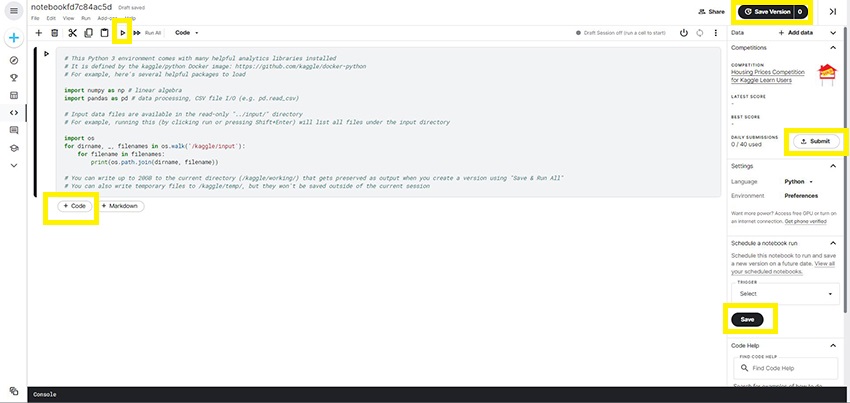Open the Home compass icon in sidebar
The image size is (850, 403).
coord(14,60)
